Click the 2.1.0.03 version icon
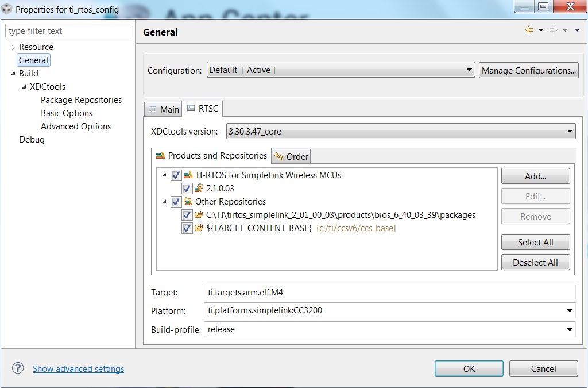The width and height of the screenshot is (588, 388). click(199, 188)
